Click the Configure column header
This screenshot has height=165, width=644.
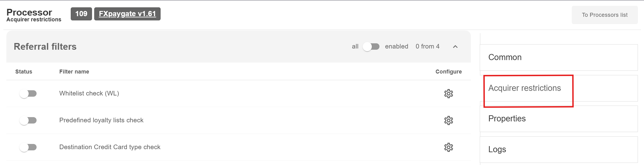(x=448, y=72)
